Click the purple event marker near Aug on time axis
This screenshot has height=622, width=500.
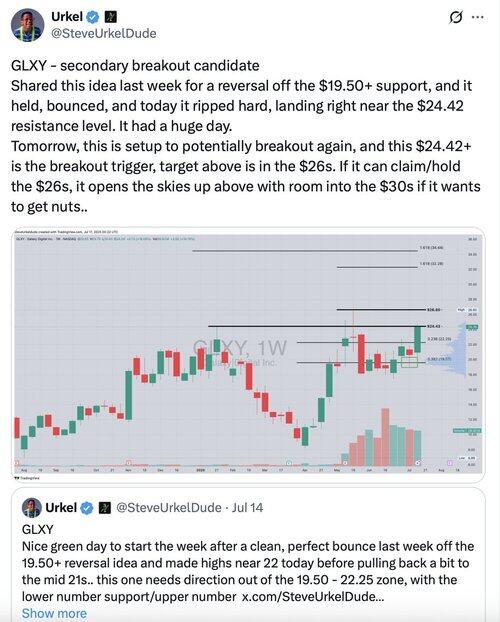450,463
